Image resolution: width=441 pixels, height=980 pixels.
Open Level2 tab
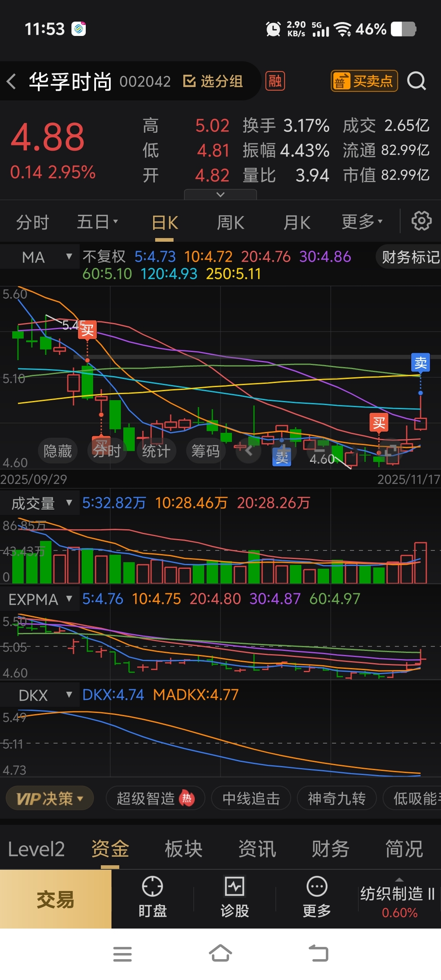pos(36,849)
